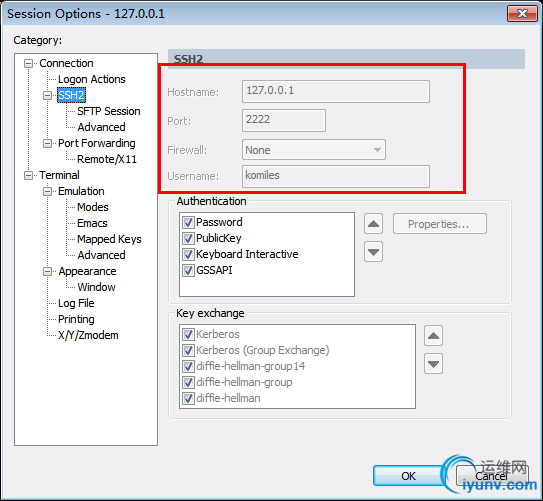Screen dimensions: 543x501
Task: Toggle the PublicKey authentication checkbox
Action: [x=188, y=238]
